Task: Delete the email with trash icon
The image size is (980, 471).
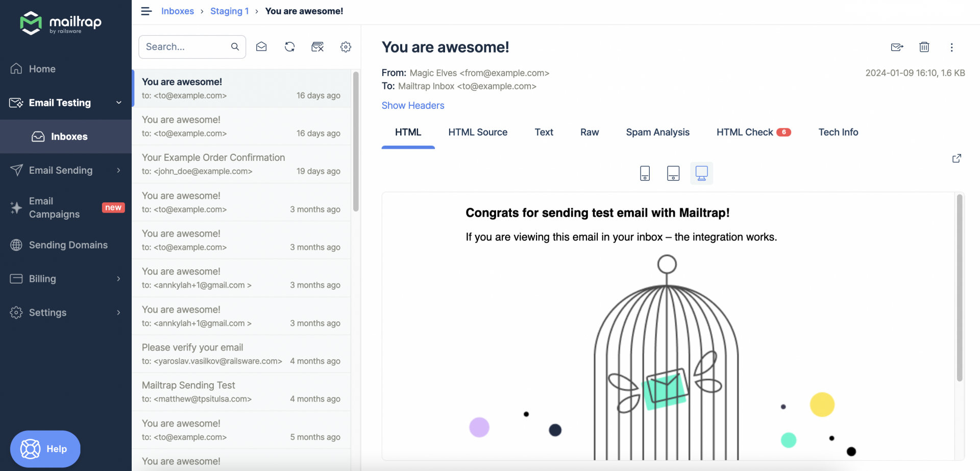Action: (924, 48)
